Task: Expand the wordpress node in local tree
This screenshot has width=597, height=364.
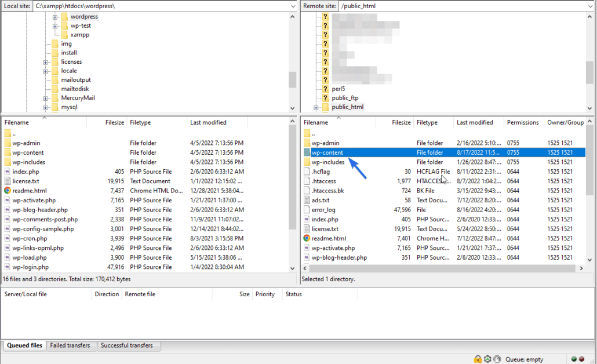Action: [55, 17]
